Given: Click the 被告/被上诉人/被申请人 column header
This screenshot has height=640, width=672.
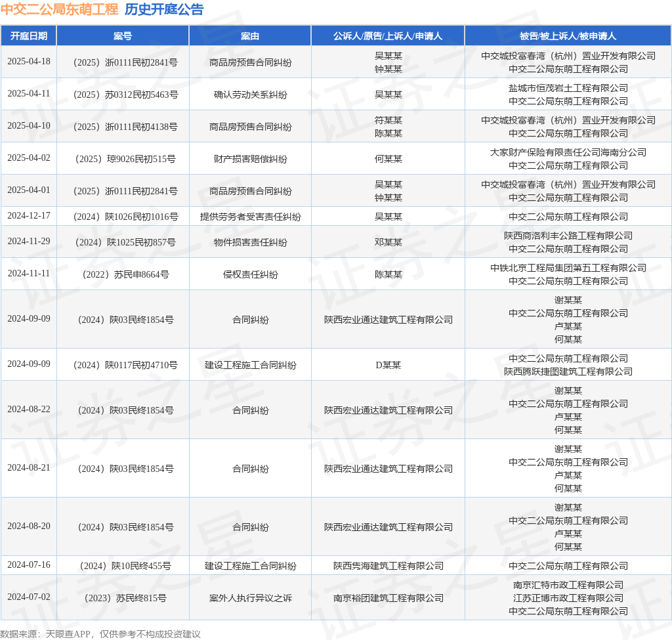Looking at the screenshot, I should coord(568,36).
